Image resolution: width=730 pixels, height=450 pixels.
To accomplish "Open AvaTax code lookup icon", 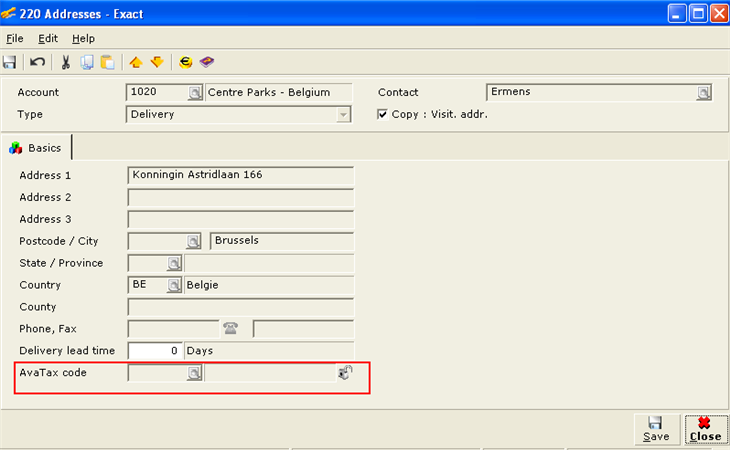I will click(194, 373).
